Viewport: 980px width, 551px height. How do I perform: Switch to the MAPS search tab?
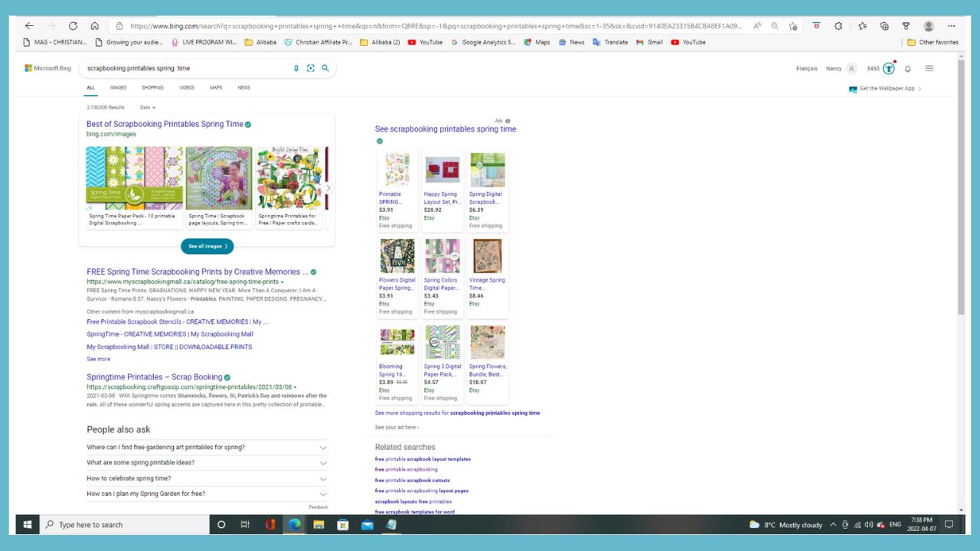(216, 88)
